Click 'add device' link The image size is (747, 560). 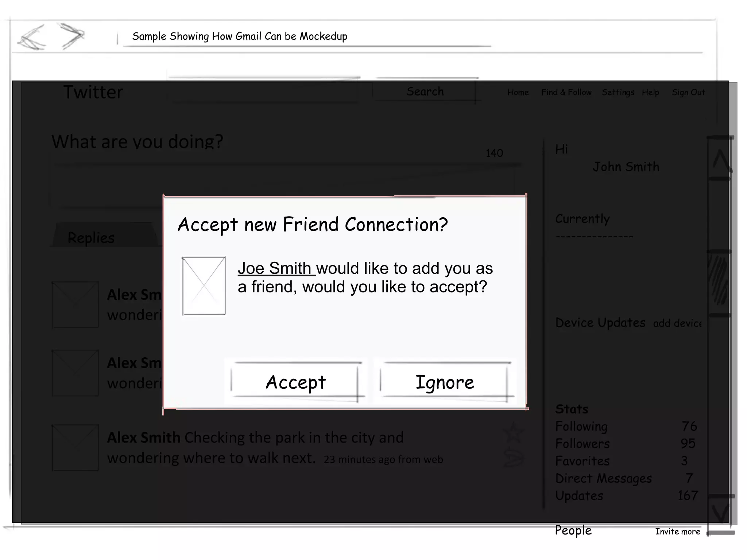pyautogui.click(x=677, y=323)
